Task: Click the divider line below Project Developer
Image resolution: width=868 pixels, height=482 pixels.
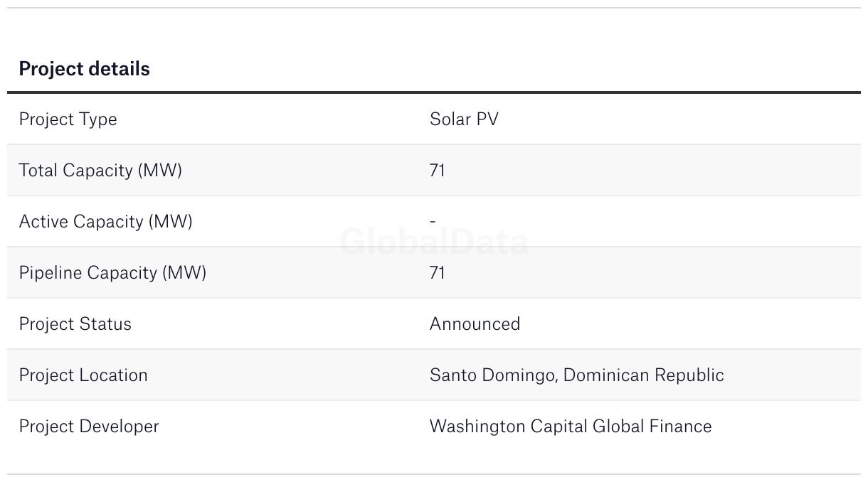Action: pos(434,474)
